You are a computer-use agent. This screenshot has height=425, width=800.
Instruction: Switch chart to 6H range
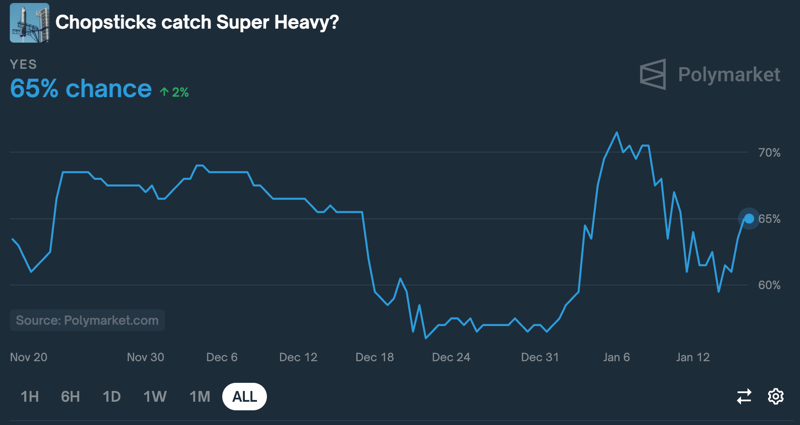(x=70, y=397)
